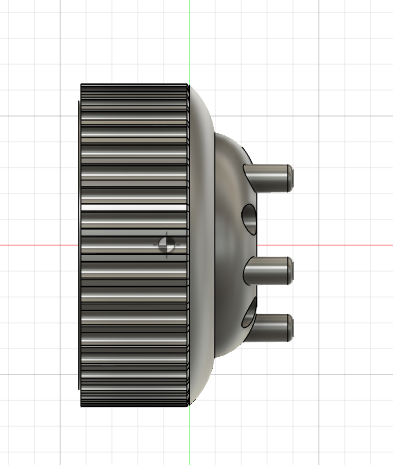
Task: Click the red horizontal axis left of the model
Action: point(39,245)
